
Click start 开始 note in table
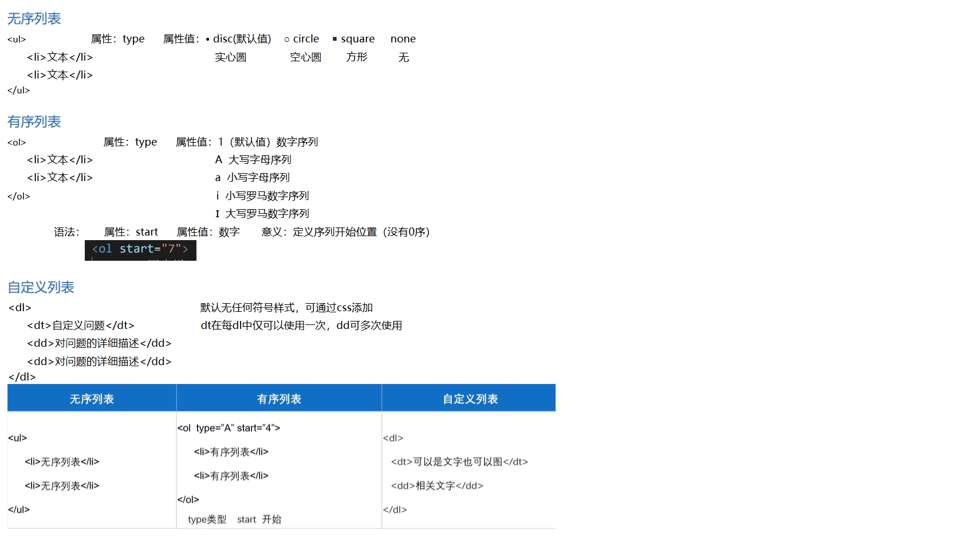[259, 519]
